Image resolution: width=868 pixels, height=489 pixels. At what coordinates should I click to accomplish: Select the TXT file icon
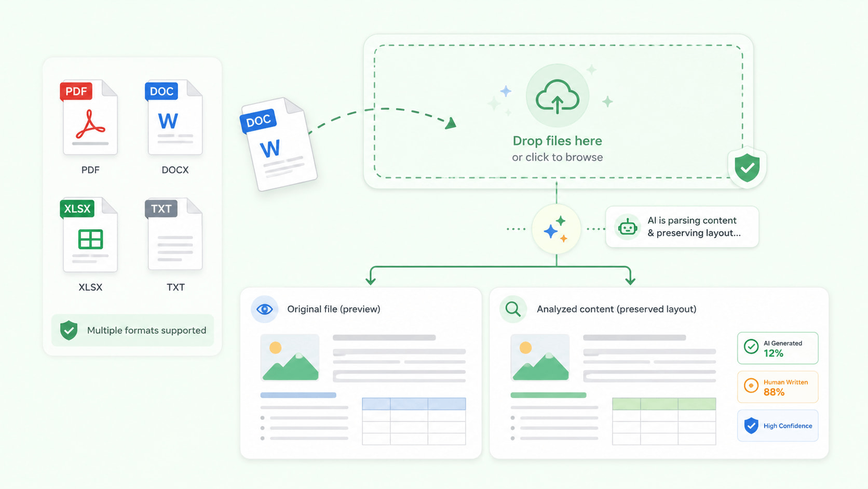pyautogui.click(x=174, y=235)
